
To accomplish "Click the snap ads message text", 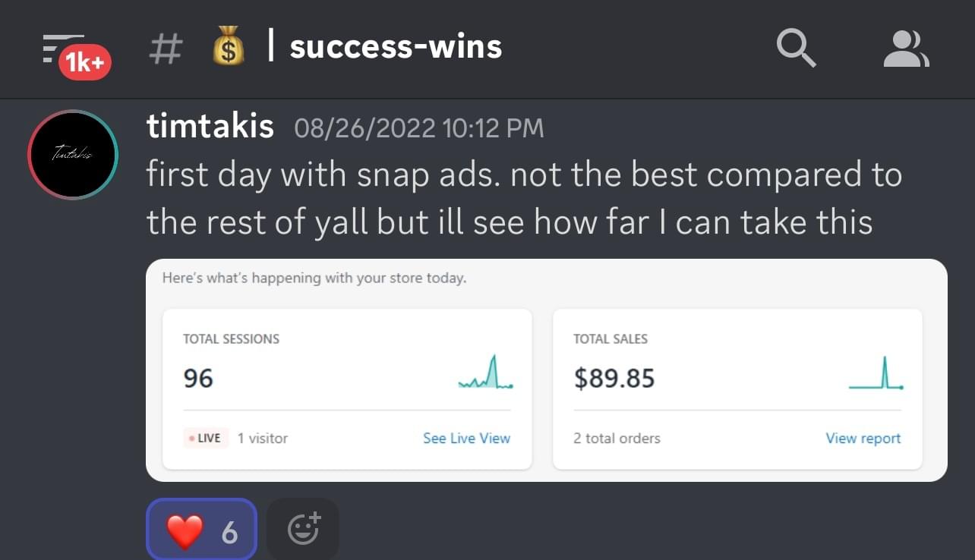I will [524, 199].
